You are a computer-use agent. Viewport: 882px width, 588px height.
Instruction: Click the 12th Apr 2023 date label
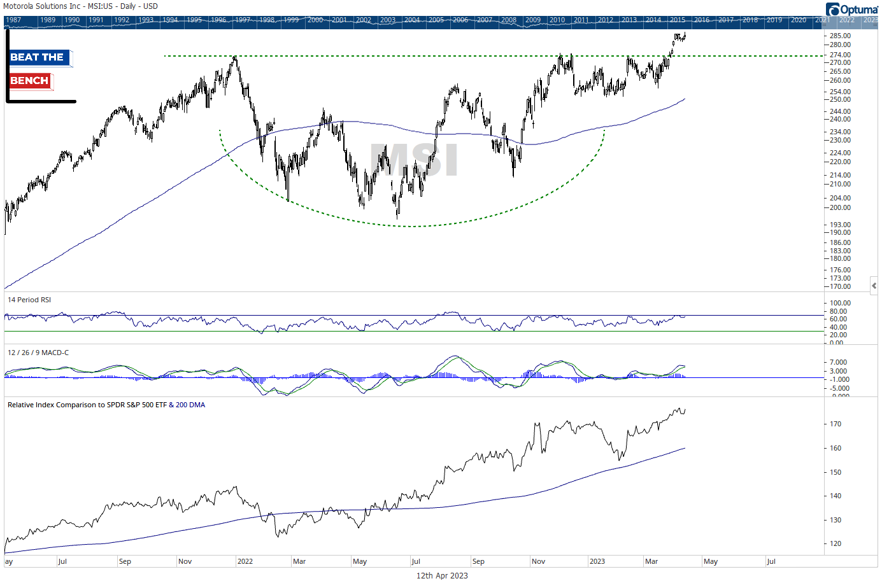tap(442, 576)
